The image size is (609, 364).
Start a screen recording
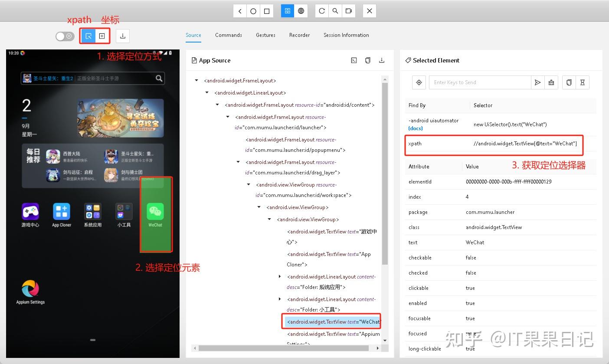[349, 11]
